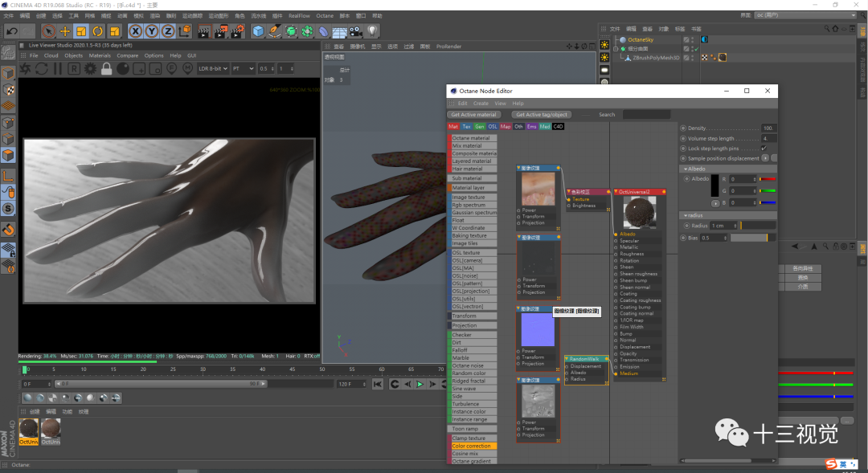
Task: Pause the Live Viewer render
Action: (58, 68)
